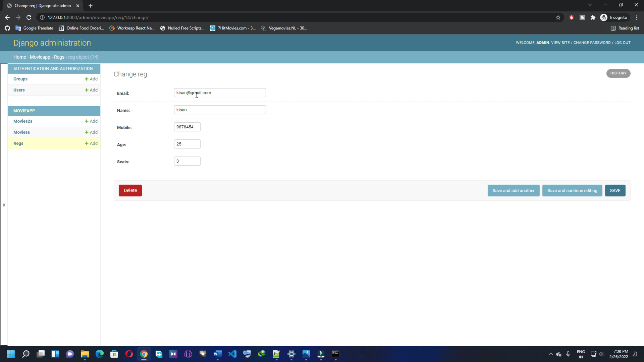644x362 pixels.
Task: Click the address bar URL
Action: pyautogui.click(x=98, y=17)
